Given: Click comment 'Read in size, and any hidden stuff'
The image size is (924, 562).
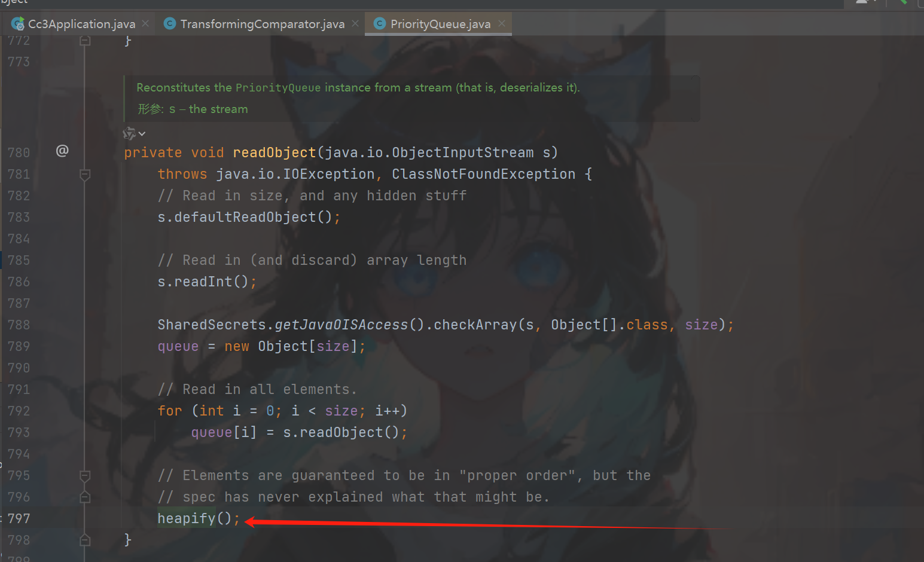Looking at the screenshot, I should (x=312, y=196).
